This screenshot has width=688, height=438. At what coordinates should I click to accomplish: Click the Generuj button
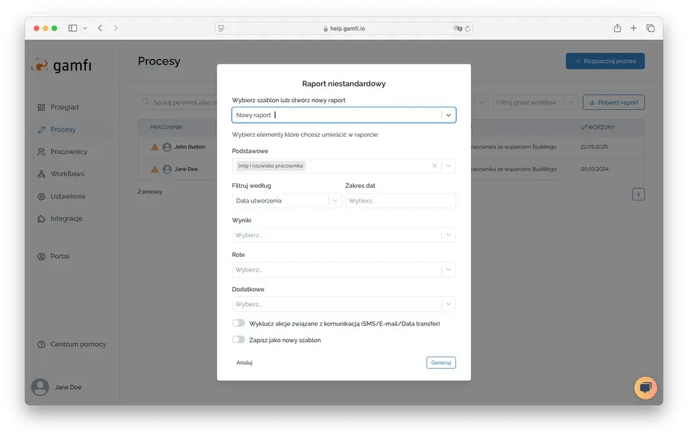[441, 362]
